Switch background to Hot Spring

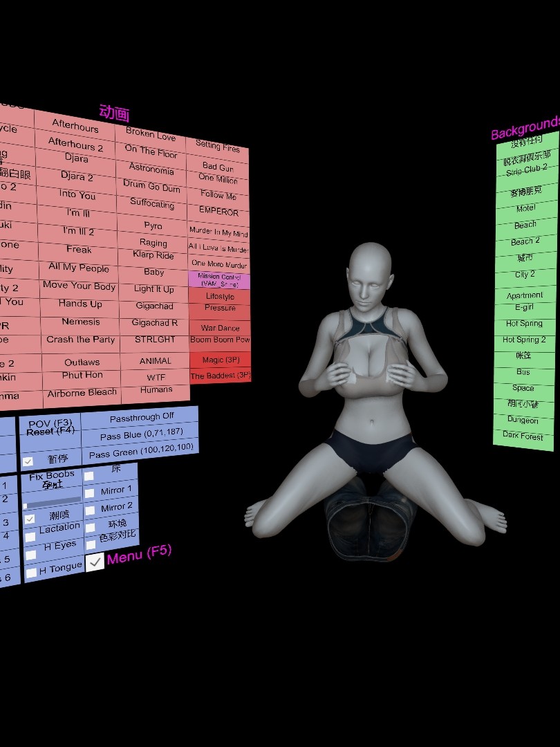(x=524, y=324)
